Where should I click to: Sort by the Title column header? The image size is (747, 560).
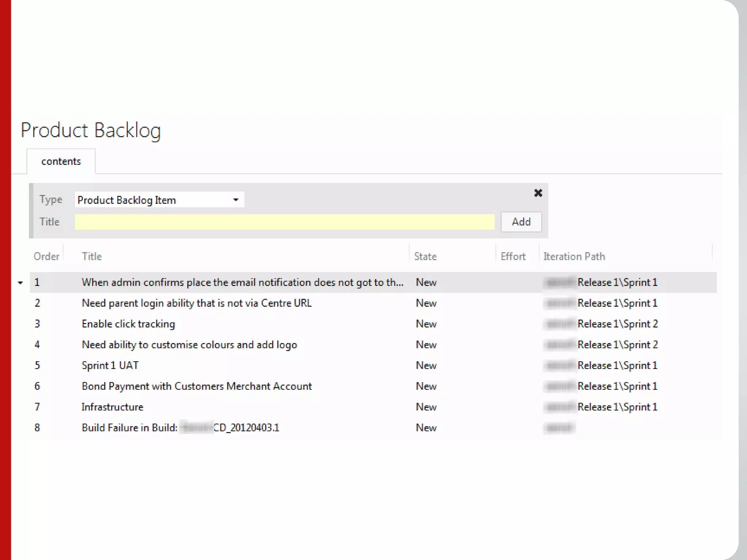(92, 257)
